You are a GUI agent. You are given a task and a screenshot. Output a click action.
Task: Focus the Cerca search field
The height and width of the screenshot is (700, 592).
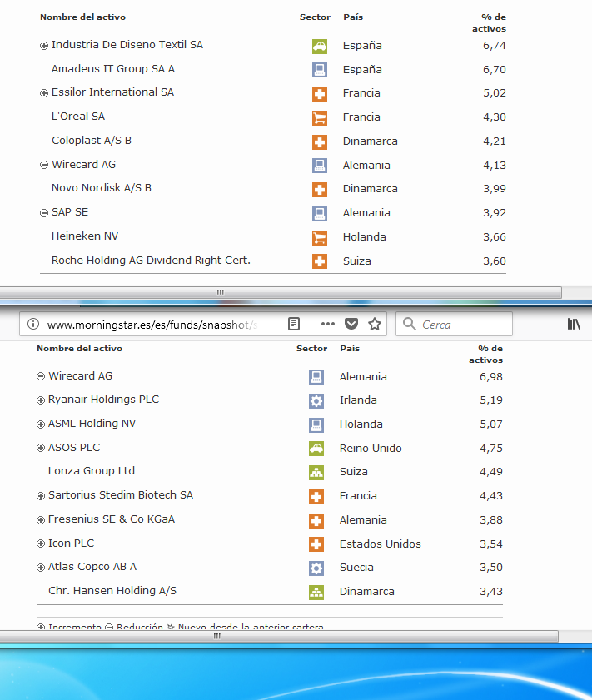(454, 324)
